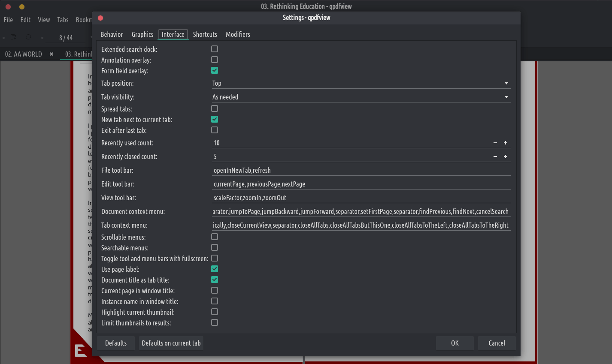Increase the Recently closed count with plus

click(506, 156)
